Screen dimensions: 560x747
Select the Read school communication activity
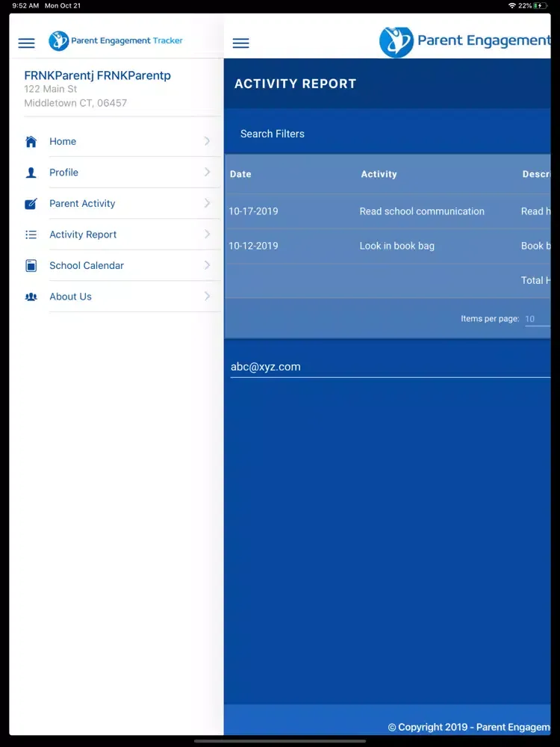click(422, 211)
